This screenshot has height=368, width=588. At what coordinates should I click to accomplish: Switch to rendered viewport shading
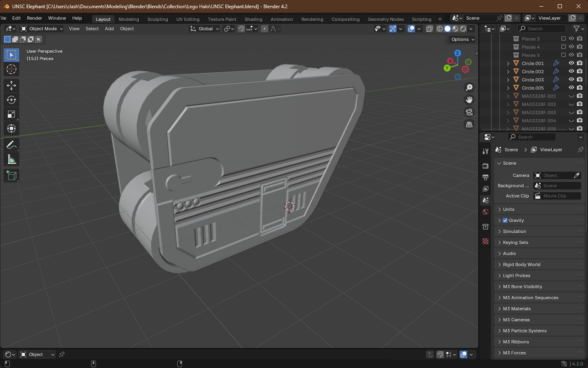(x=463, y=29)
